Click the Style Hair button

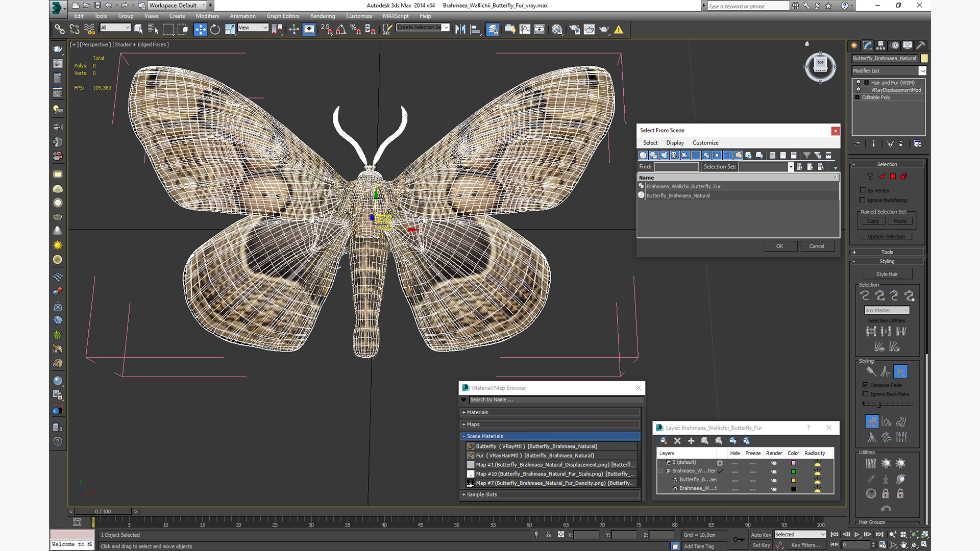(x=886, y=274)
